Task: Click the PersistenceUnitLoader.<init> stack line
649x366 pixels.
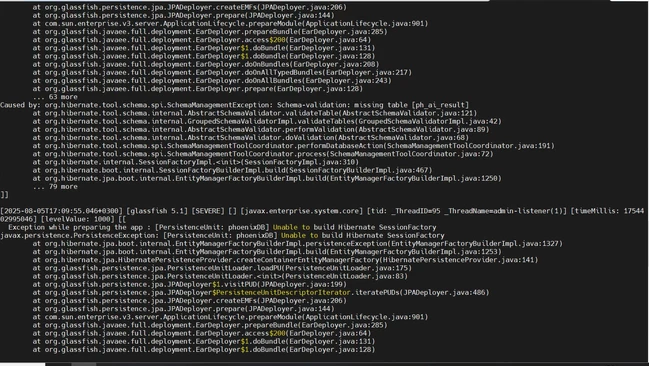Action: [x=220, y=276]
